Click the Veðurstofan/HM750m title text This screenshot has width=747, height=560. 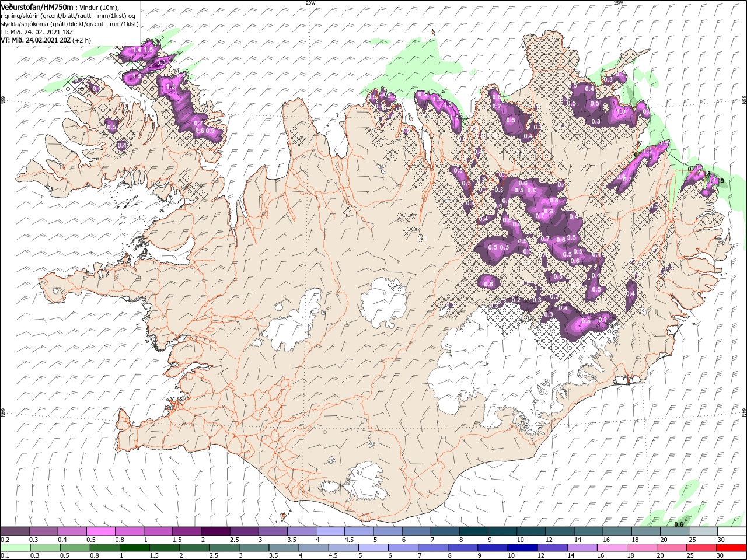tap(37, 7)
